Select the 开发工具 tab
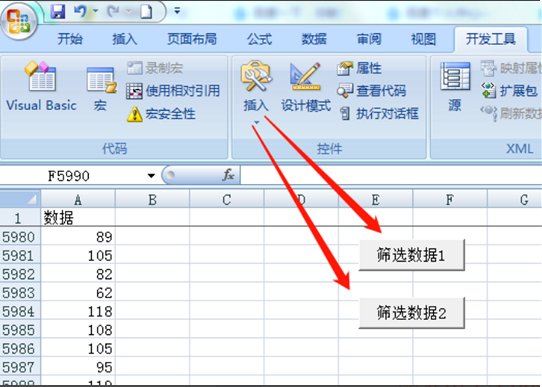The image size is (542, 387). tap(490, 39)
